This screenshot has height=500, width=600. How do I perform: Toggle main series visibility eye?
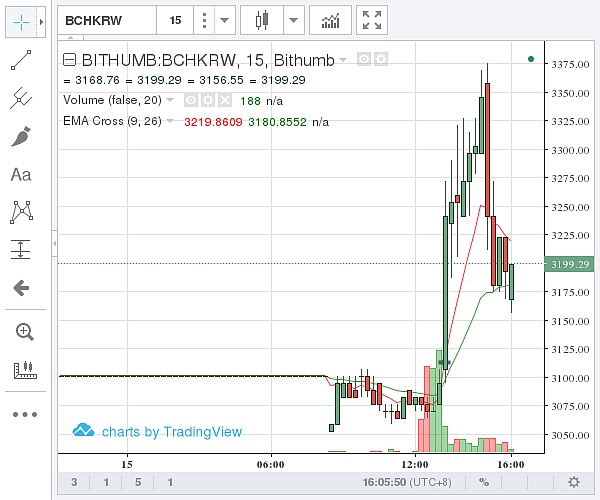click(x=364, y=59)
